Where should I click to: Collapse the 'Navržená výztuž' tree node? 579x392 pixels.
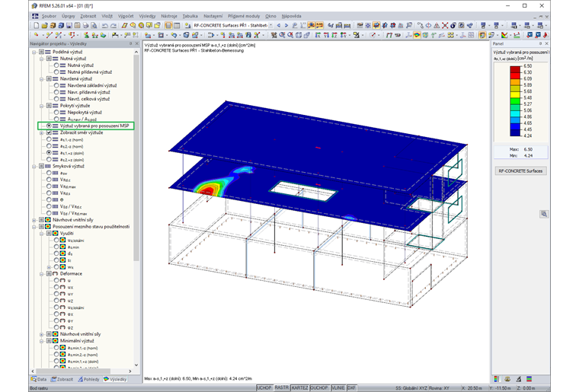[41, 78]
